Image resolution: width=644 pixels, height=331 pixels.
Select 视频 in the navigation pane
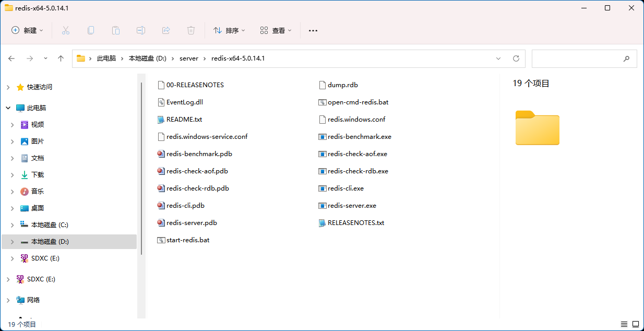[38, 125]
